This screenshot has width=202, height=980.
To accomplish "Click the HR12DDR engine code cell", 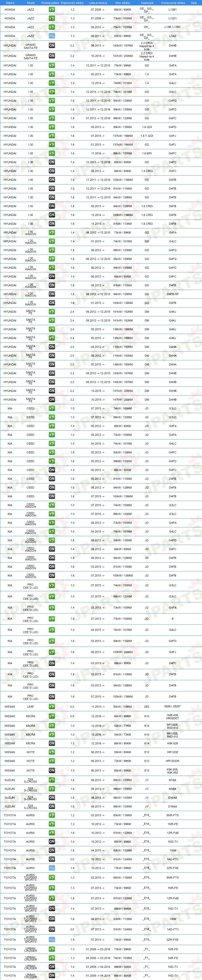I will (x=172, y=761).
